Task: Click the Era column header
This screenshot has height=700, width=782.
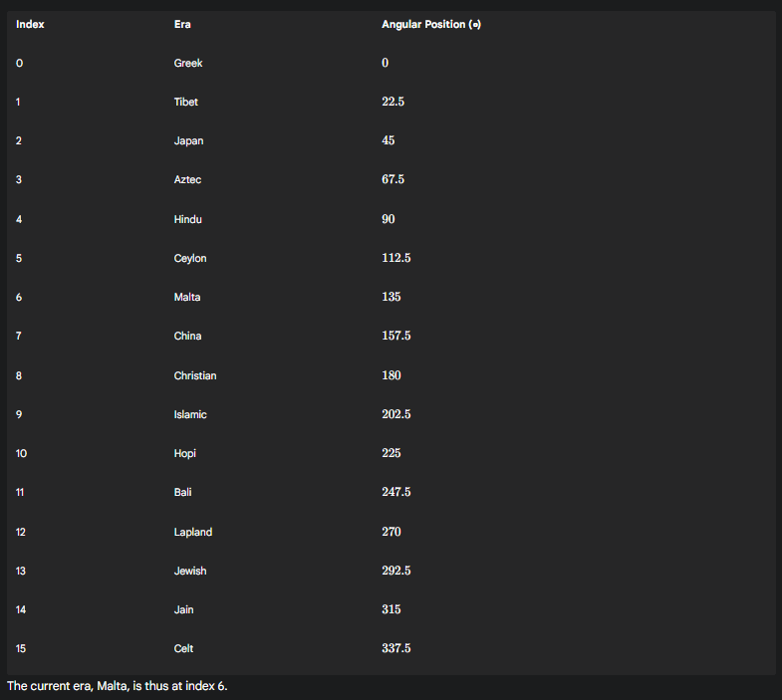Action: pos(182,25)
